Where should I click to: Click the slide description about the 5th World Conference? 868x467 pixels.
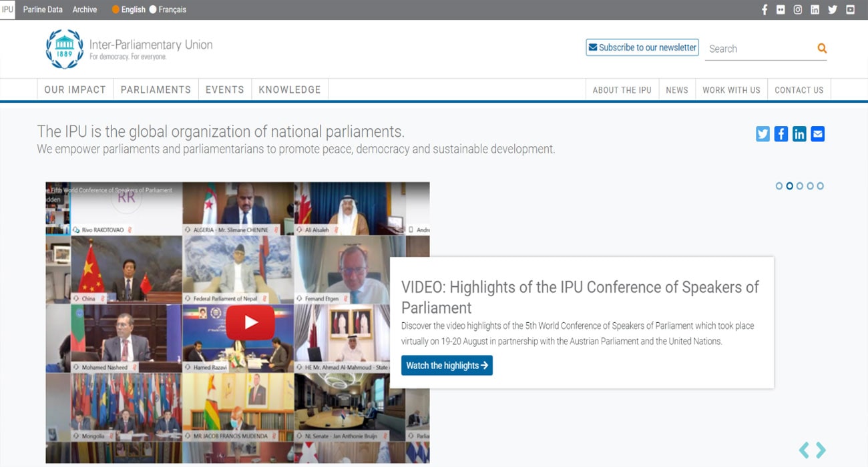coord(578,334)
